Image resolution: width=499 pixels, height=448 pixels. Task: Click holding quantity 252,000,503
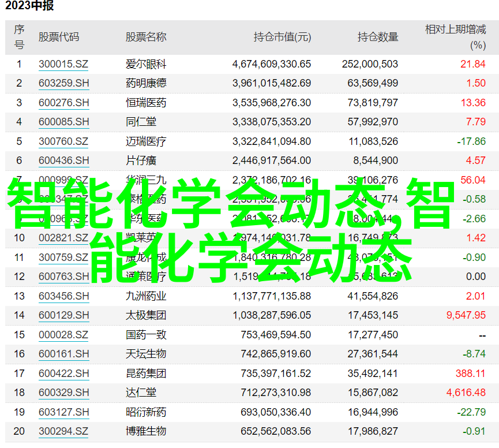pyautogui.click(x=370, y=64)
